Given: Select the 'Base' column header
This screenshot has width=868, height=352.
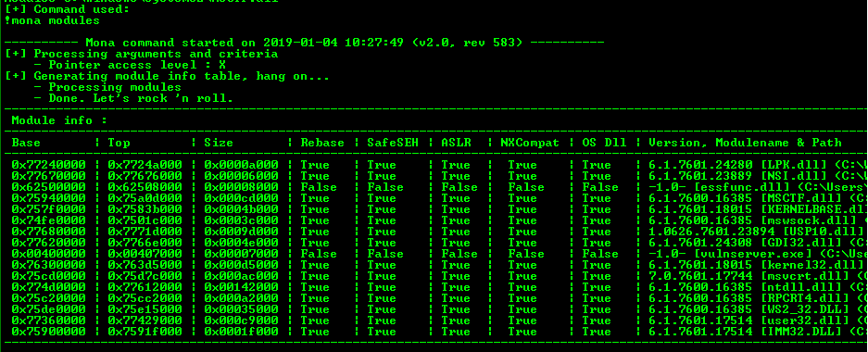Looking at the screenshot, I should pos(26,143).
